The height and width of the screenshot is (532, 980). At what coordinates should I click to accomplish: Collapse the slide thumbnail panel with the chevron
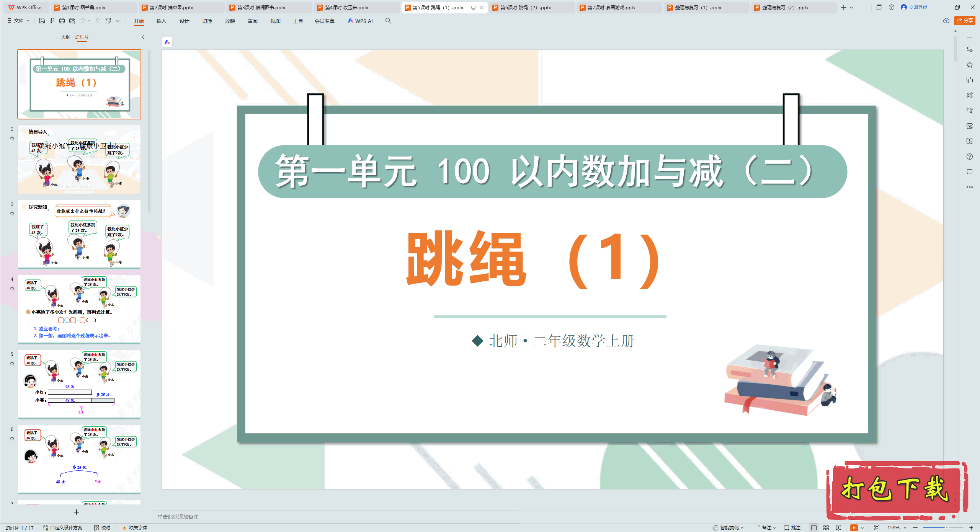pyautogui.click(x=143, y=37)
